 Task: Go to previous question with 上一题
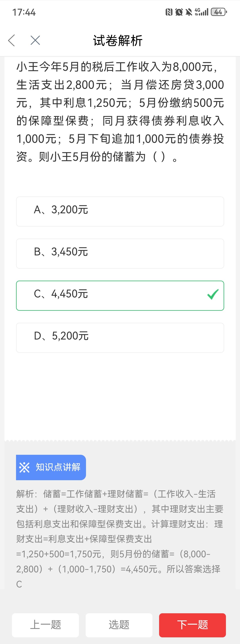click(46, 625)
